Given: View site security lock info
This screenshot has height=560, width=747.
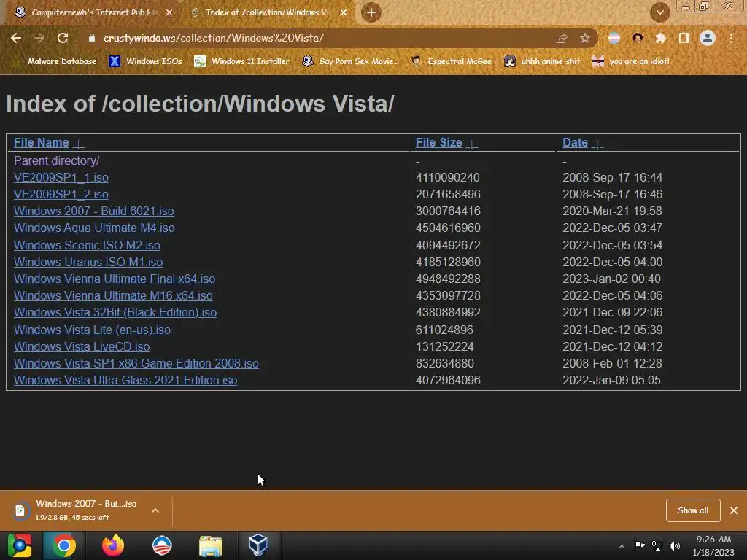Looking at the screenshot, I should coord(92,38).
